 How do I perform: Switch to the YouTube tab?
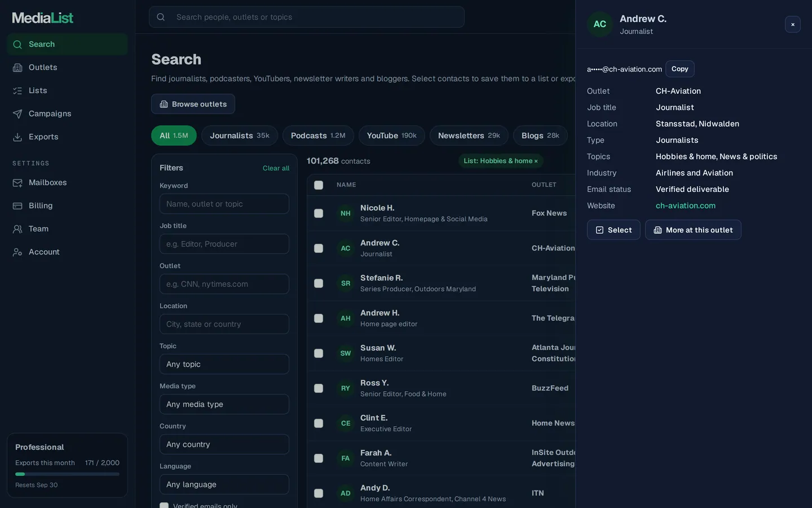(391, 135)
